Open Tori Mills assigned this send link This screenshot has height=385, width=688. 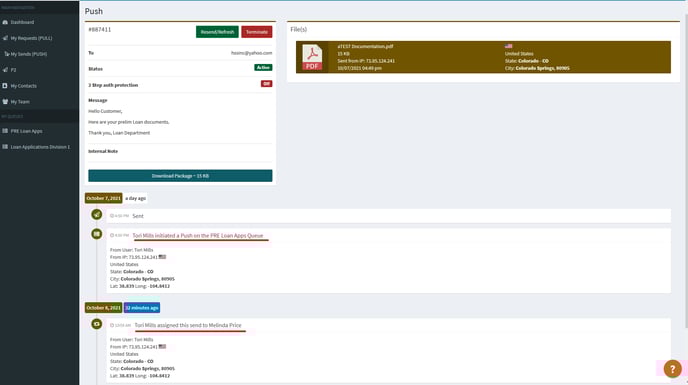point(188,325)
